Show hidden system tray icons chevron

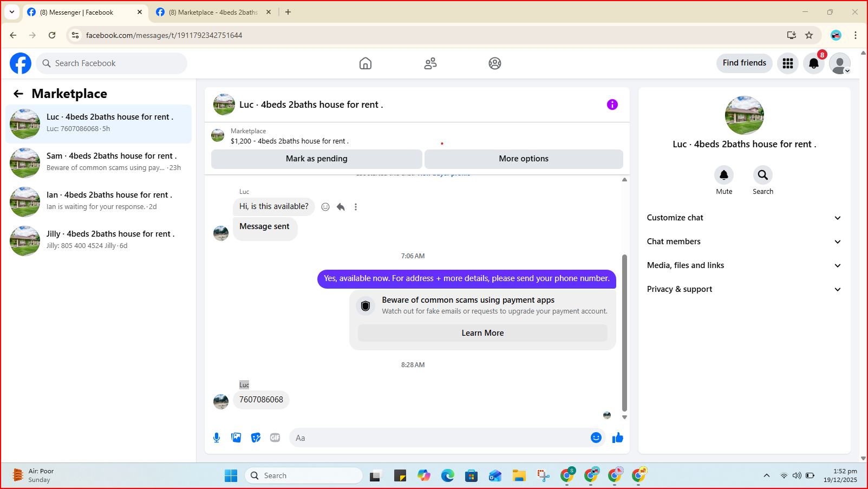[766, 475]
